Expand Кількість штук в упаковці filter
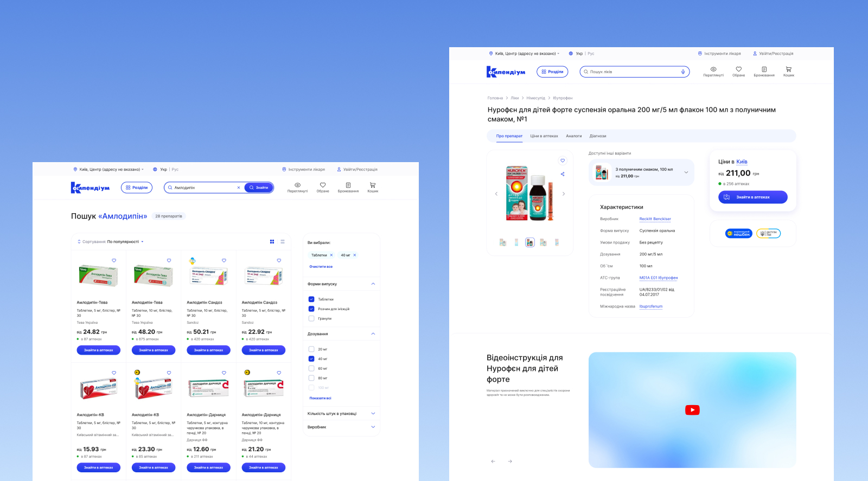 coord(373,414)
